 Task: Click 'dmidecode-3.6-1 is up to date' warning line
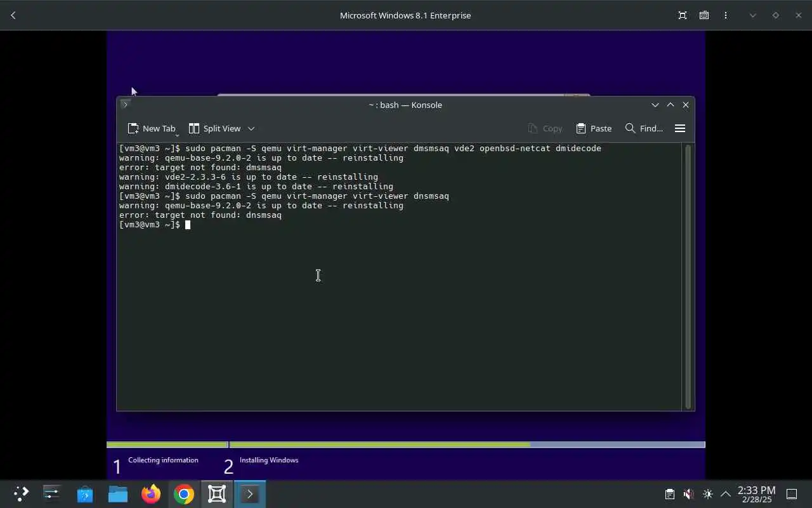256,187
